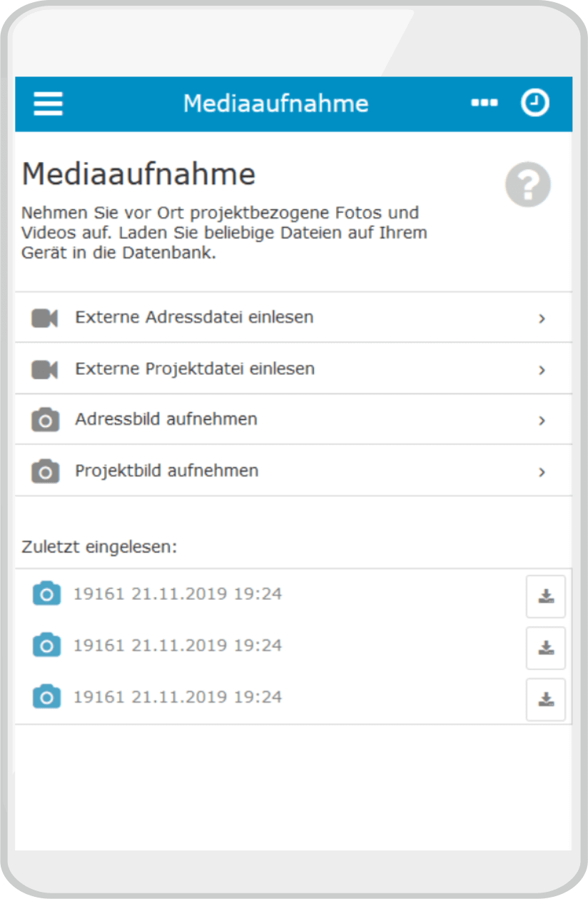Open the gray question mark help
Screen dimensions: 588x899
point(528,185)
